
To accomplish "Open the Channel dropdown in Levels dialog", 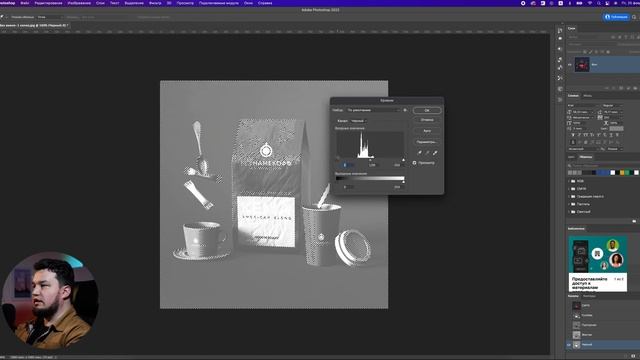I will coord(358,121).
